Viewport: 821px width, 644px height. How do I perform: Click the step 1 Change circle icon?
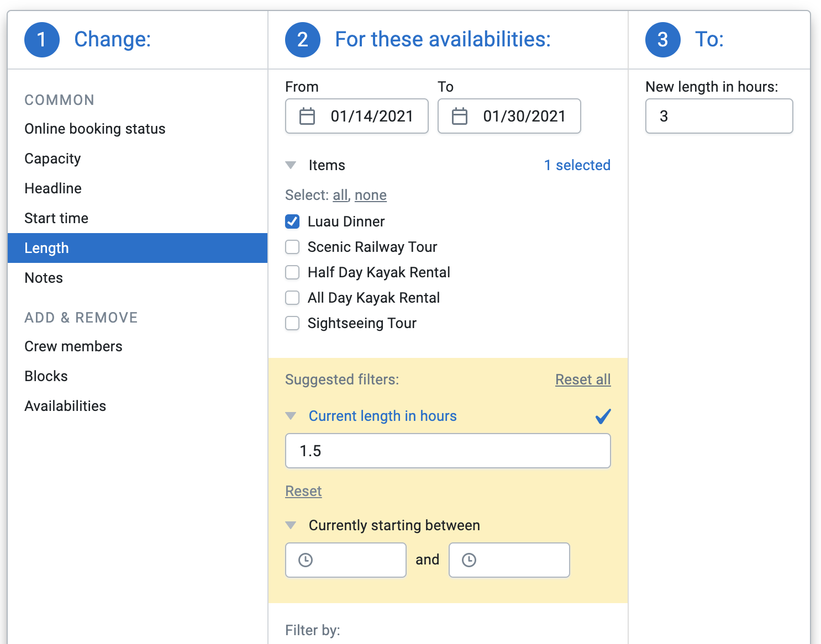pyautogui.click(x=41, y=39)
